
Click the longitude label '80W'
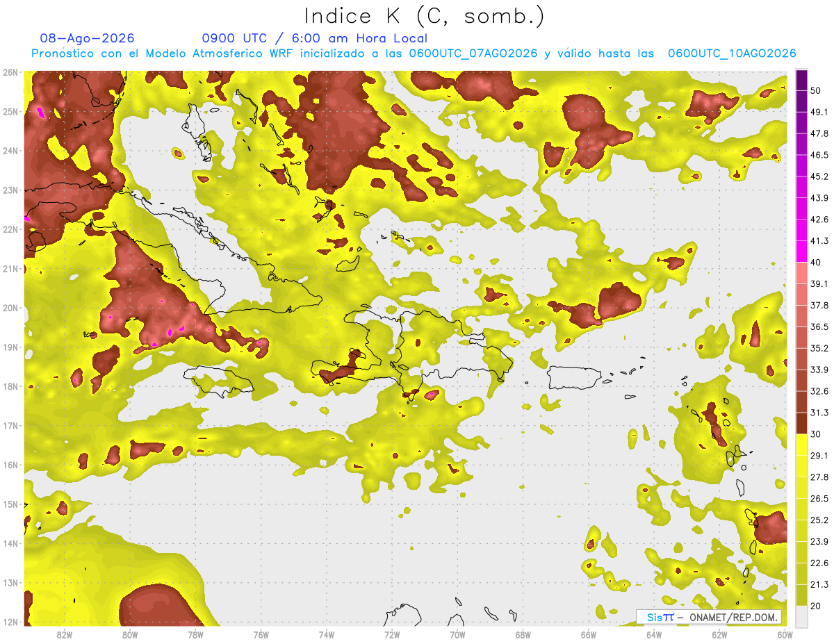pos(130,634)
